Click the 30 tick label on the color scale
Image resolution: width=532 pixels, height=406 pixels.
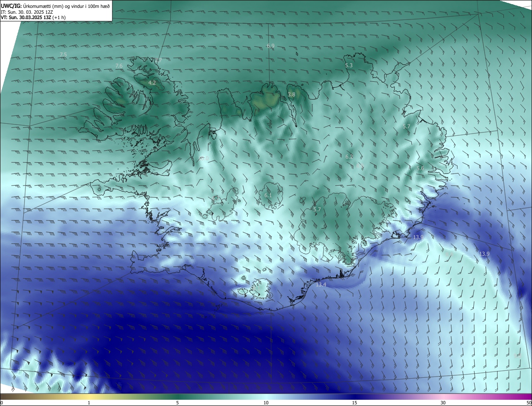click(x=443, y=403)
